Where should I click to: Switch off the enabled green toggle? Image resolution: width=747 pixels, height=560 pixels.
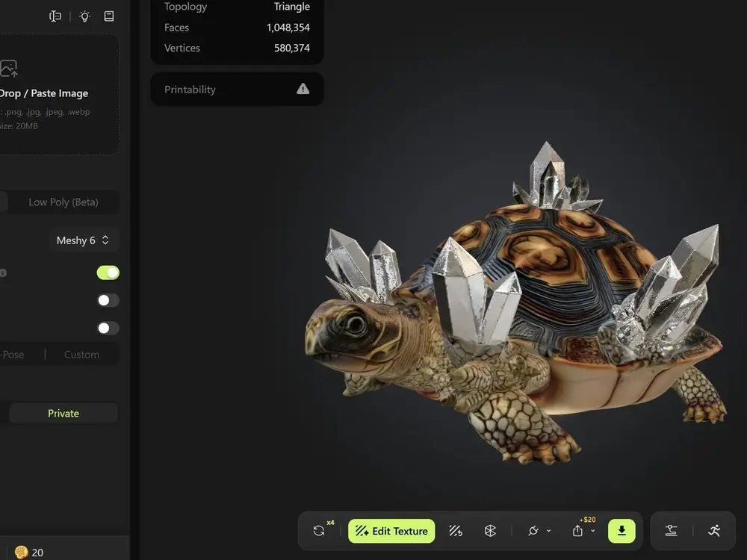(108, 273)
